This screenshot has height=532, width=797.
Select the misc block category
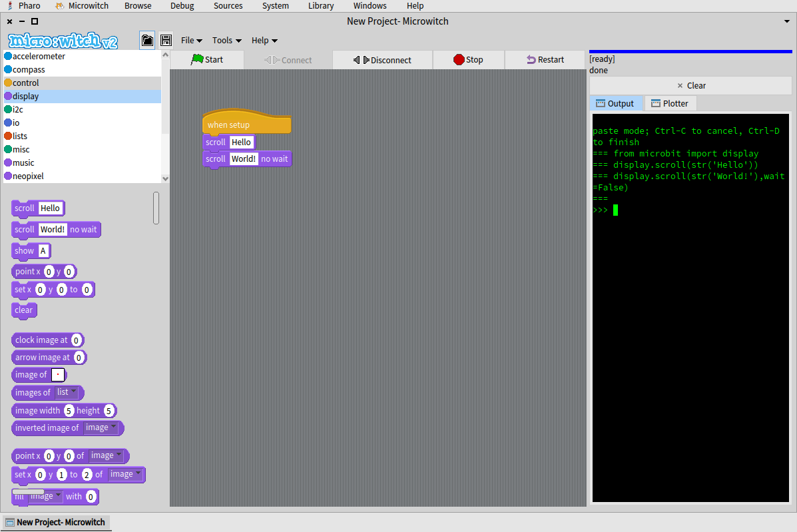83,149
